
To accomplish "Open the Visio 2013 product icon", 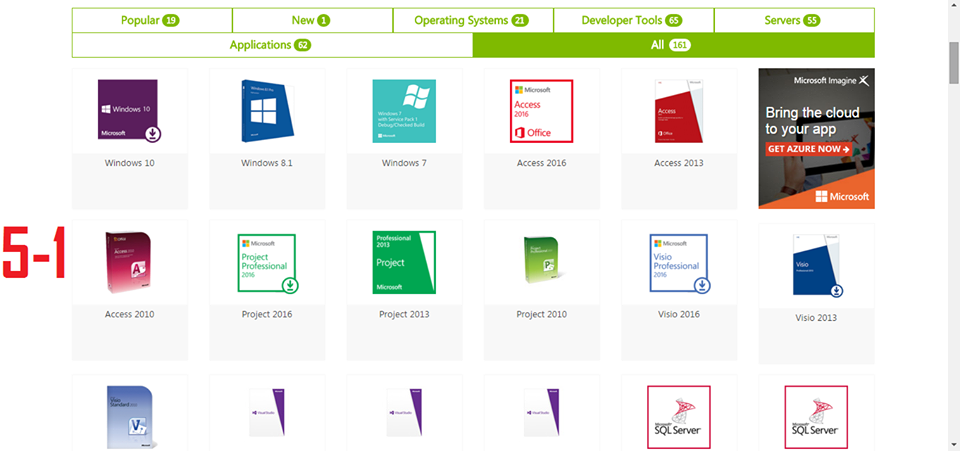I will pyautogui.click(x=816, y=266).
